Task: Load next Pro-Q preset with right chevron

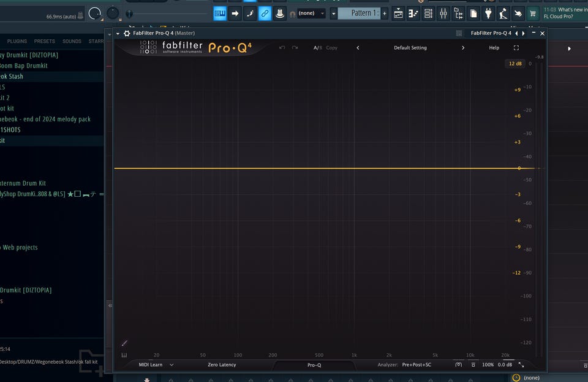Action: 463,48
